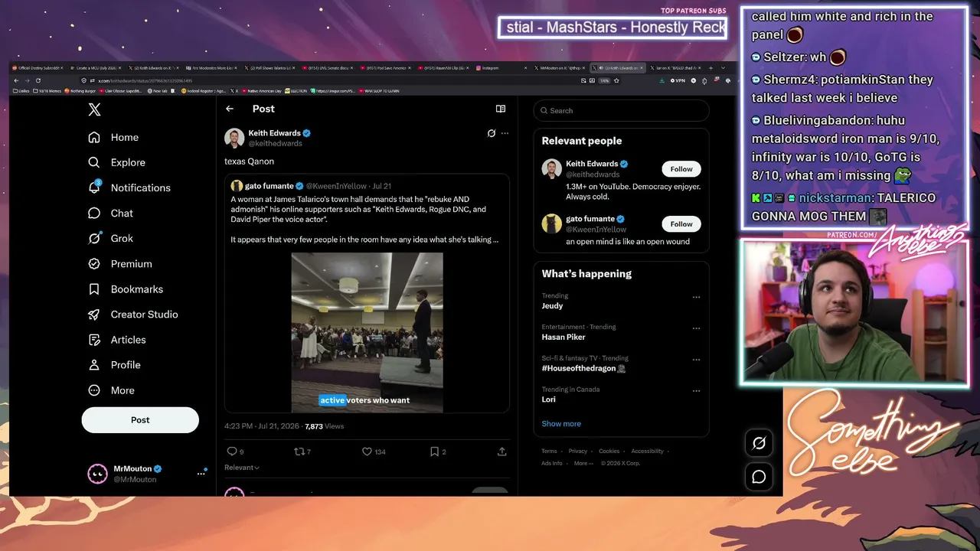Switch to Official Destiny Subreddit tab
Viewport: 980px width, 551px height.
pos(38,68)
